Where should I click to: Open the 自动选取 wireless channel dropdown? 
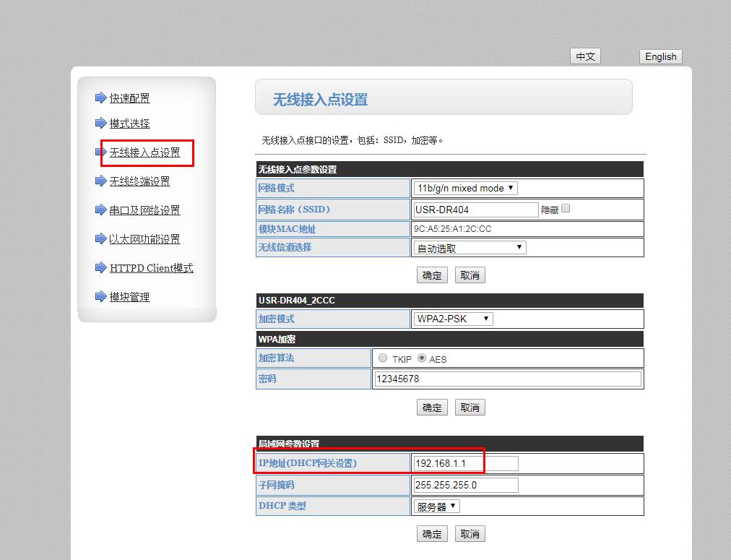(x=470, y=248)
